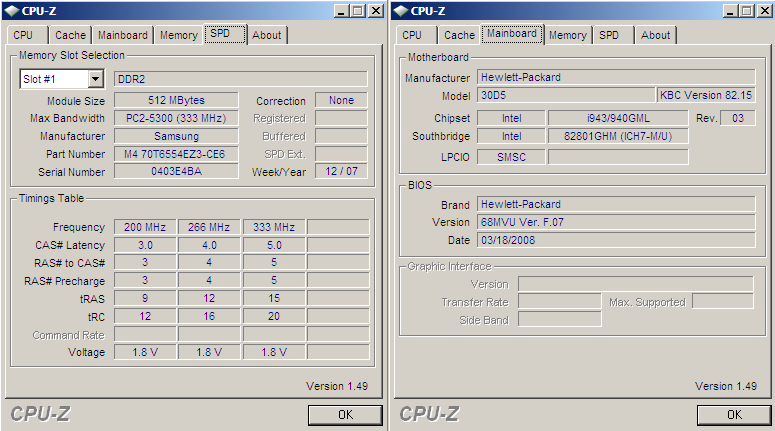The width and height of the screenshot is (775, 431).
Task: Select Mainboard tab in right CPU-Z window
Action: tap(512, 34)
